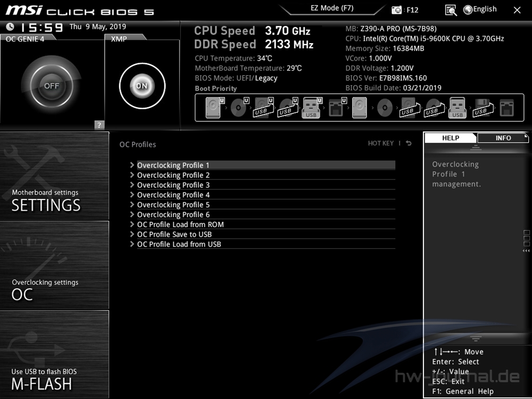Click the DDR Speed 2133 MHz value
The width and height of the screenshot is (532, 399).
[x=289, y=44]
